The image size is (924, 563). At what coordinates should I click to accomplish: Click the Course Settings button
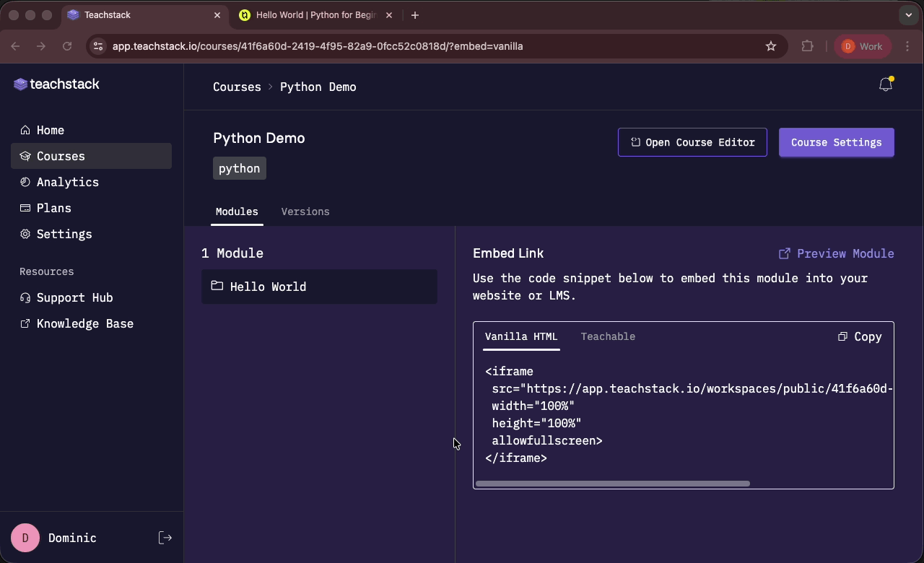[x=836, y=142]
